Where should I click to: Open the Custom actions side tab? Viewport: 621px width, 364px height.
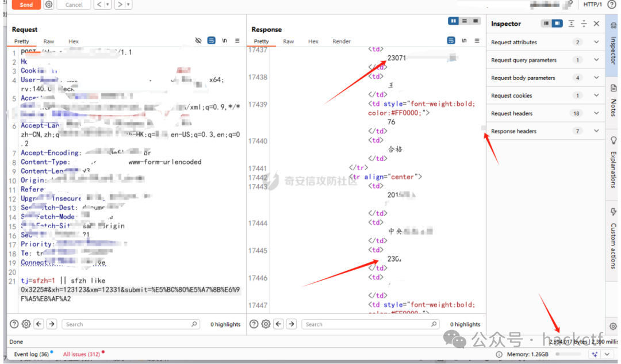pos(613,240)
